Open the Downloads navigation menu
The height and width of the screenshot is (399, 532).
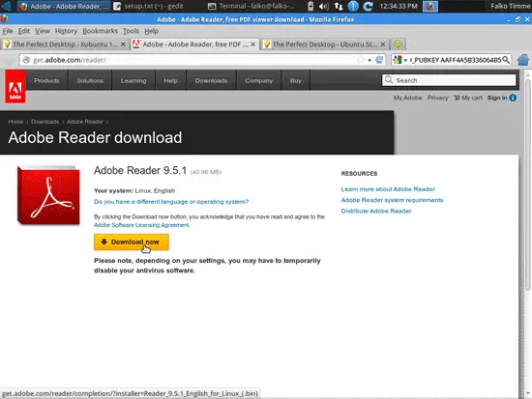tap(211, 81)
